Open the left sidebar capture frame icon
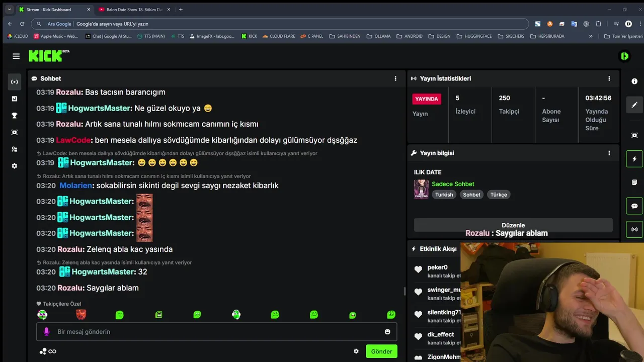Viewport: 644px width, 362px height. (14, 132)
